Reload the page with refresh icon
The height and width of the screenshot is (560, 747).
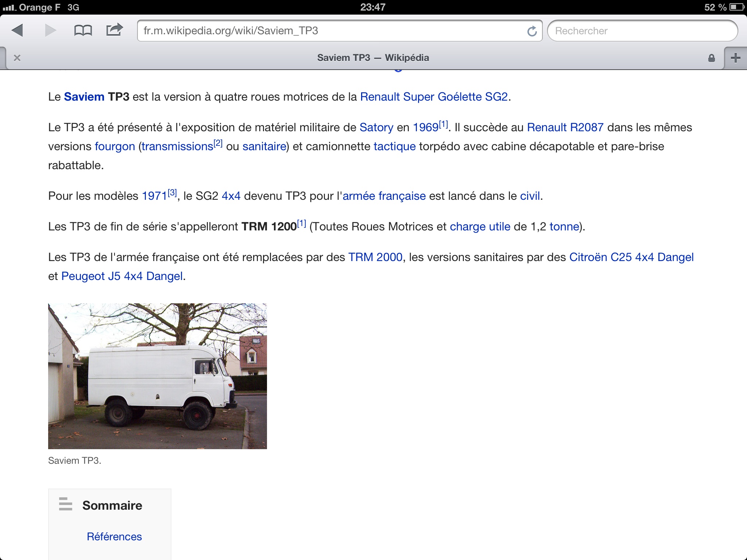click(532, 31)
